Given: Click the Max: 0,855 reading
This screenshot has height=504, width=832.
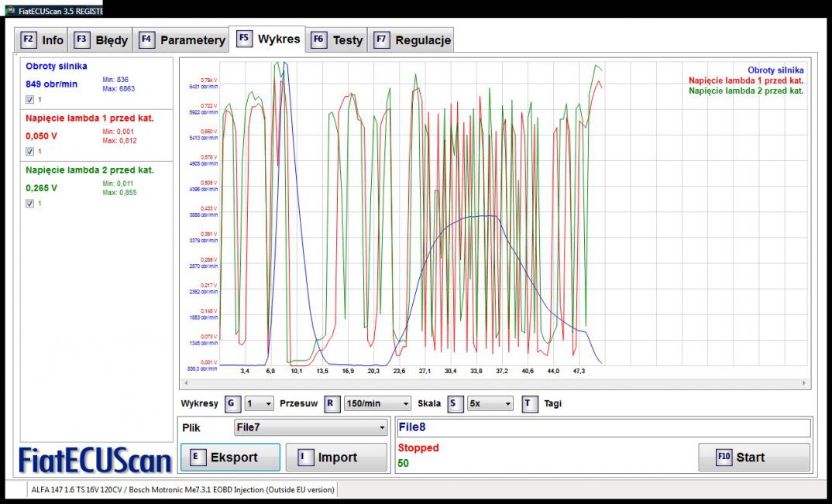Looking at the screenshot, I should 119,193.
